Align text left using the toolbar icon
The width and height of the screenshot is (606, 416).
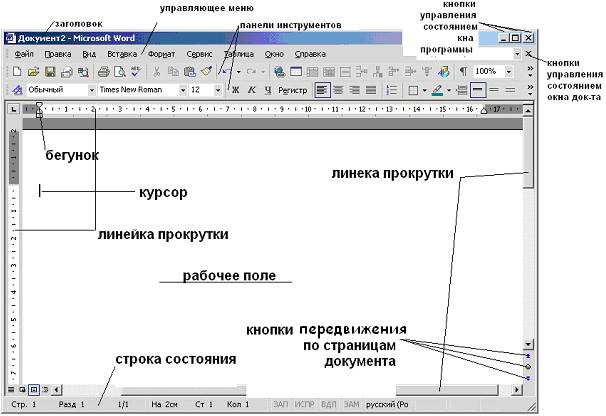click(x=321, y=90)
